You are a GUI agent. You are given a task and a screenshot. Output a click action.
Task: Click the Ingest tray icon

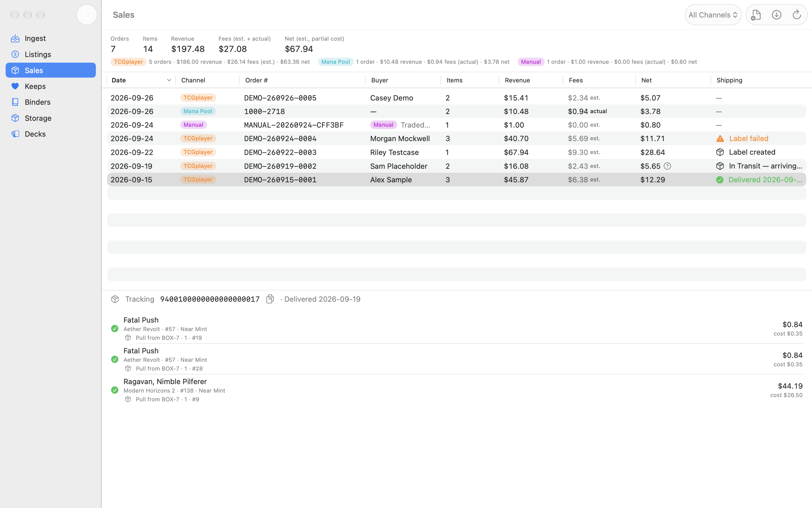click(15, 38)
